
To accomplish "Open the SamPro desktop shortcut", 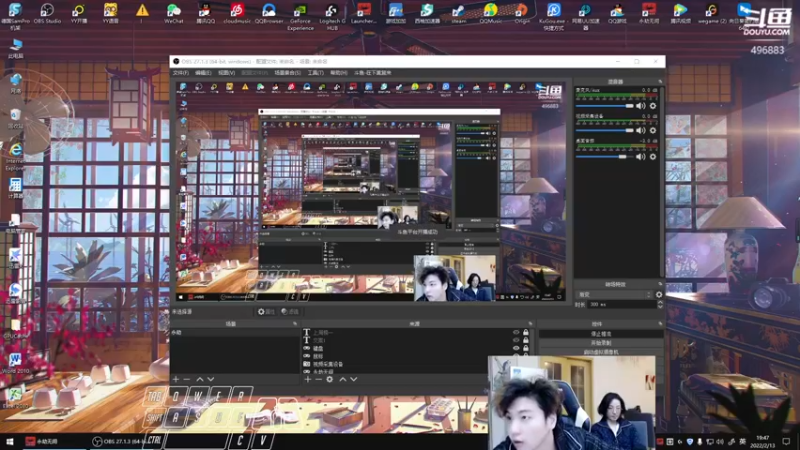I will 15,16.
